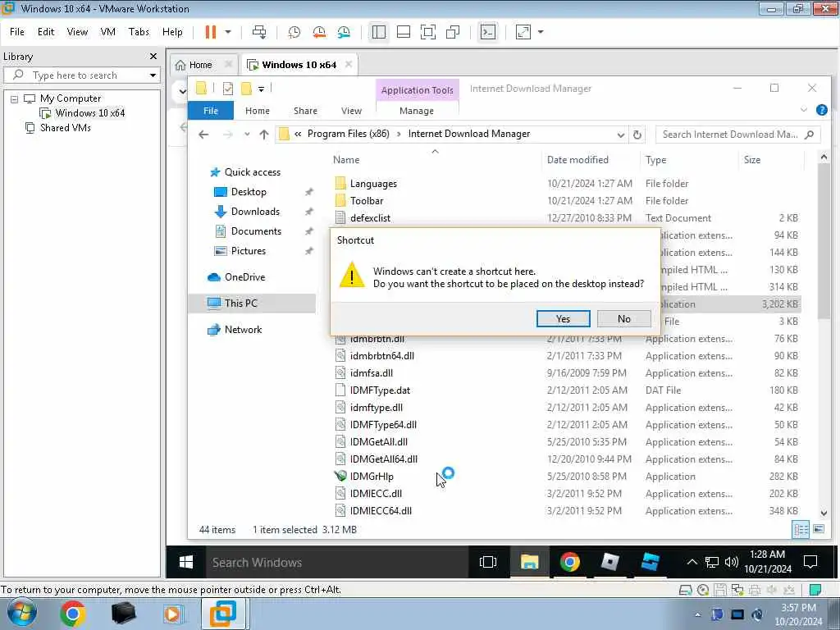The height and width of the screenshot is (630, 840).
Task: Open Chrome in the guest taskbar
Action: 569,563
